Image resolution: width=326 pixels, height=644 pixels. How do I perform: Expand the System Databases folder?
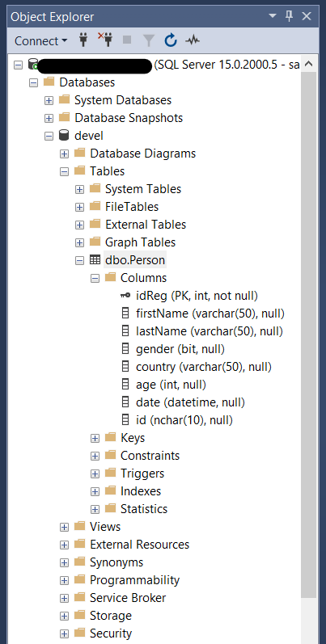[49, 100]
